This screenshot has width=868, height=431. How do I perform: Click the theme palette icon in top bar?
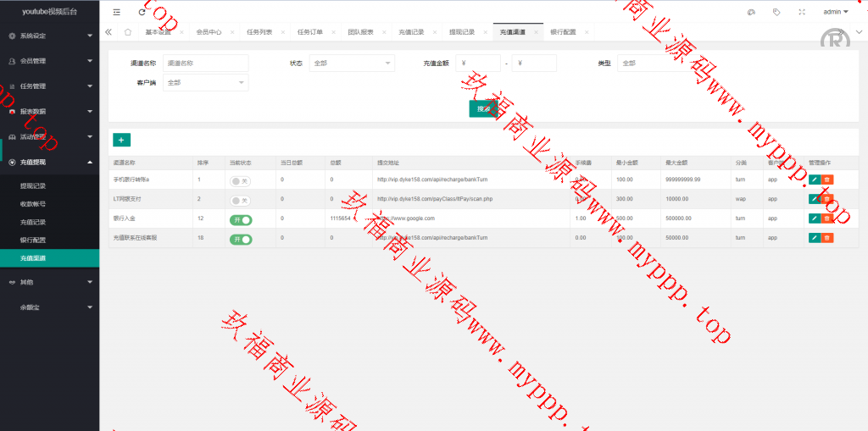pos(751,12)
